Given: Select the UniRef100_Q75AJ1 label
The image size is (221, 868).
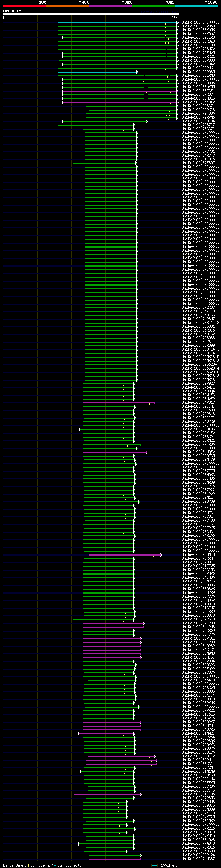Looking at the screenshot, I should point(198,388).
